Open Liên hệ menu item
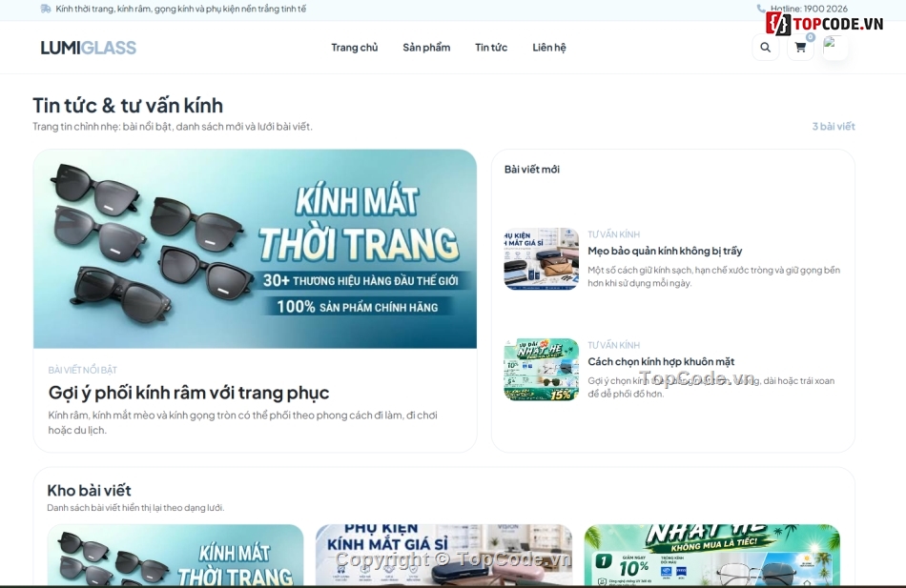This screenshot has width=906, height=588. (x=549, y=48)
